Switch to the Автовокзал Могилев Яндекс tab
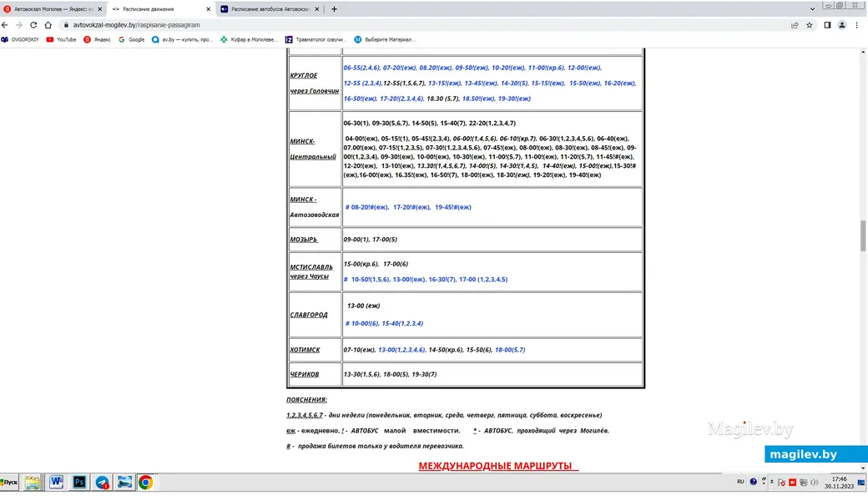Screen dimensions: 868x496 [x=52, y=9]
